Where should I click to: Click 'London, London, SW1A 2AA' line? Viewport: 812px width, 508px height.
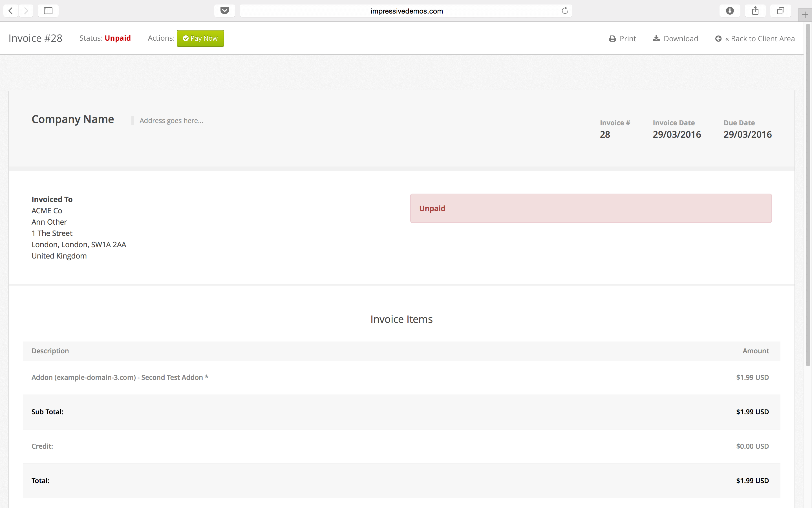coord(79,245)
